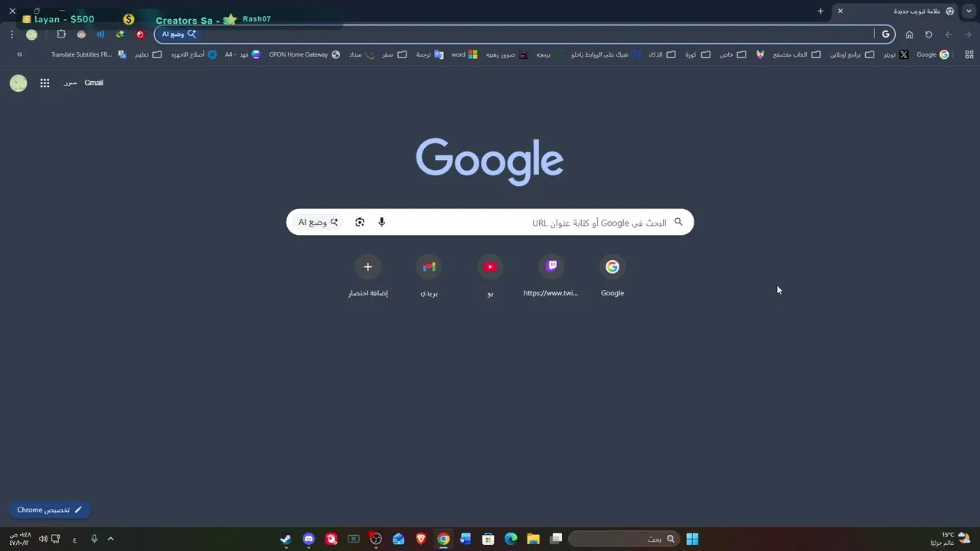This screenshot has width=980, height=551.
Task: Reload the page with the refresh icon
Action: [x=929, y=34]
